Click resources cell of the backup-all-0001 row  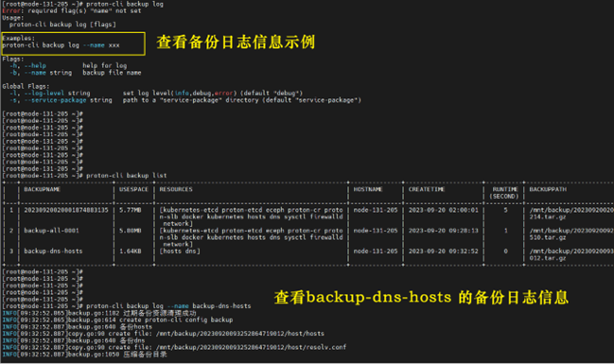pos(251,237)
